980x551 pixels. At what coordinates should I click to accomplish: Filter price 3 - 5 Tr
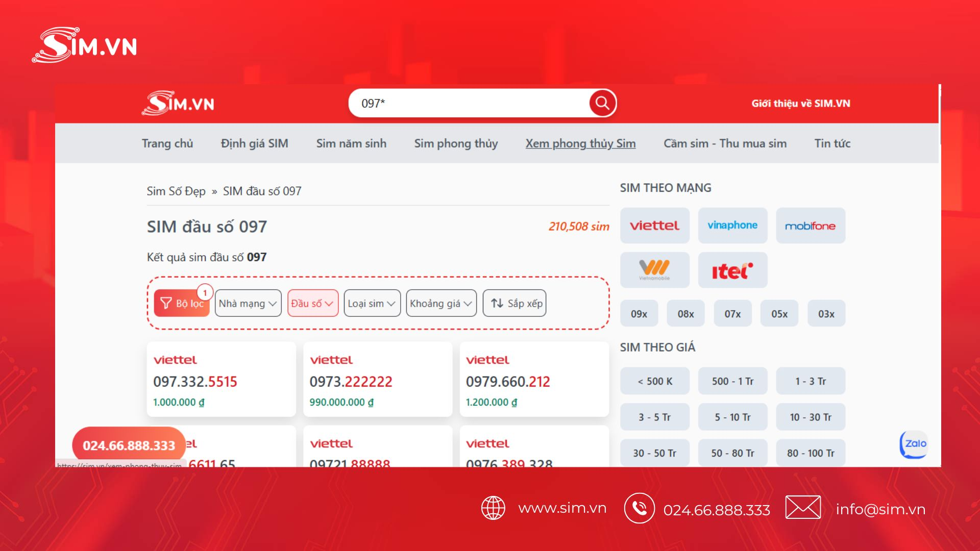[x=655, y=417]
